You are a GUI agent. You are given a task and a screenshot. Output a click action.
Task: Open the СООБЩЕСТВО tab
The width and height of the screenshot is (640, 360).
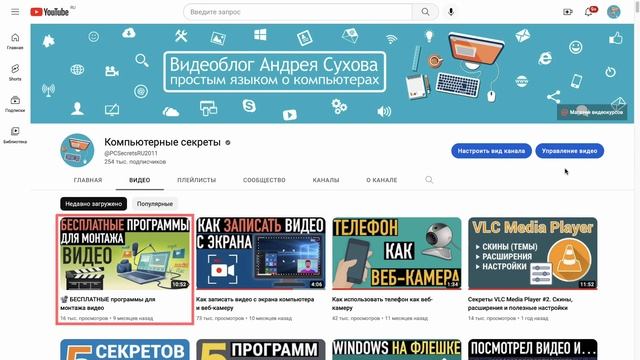[x=264, y=180]
